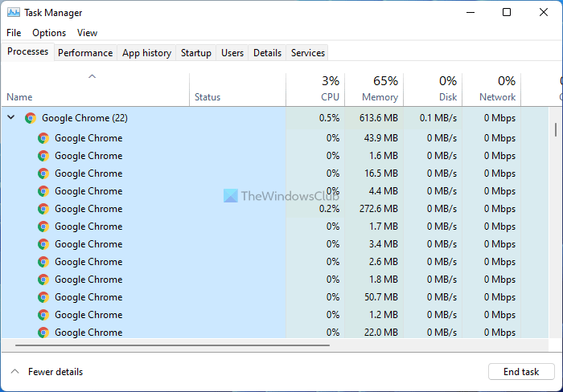Image resolution: width=563 pixels, height=392 pixels.
Task: Open the Details tab
Action: point(268,53)
